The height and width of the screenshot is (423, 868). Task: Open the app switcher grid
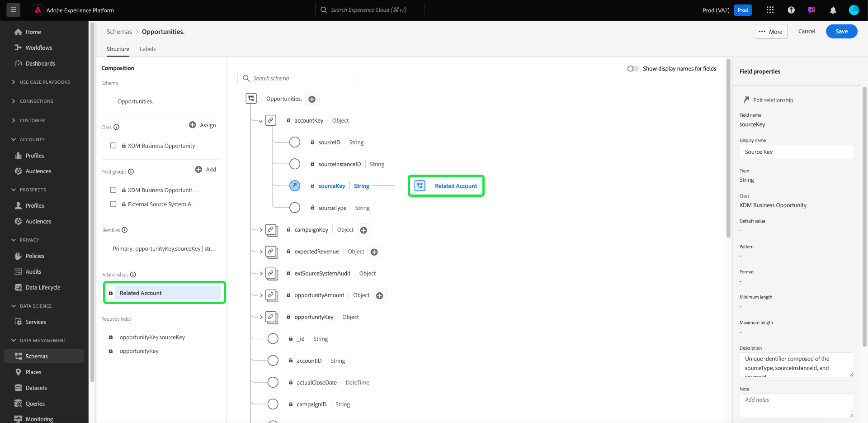770,10
